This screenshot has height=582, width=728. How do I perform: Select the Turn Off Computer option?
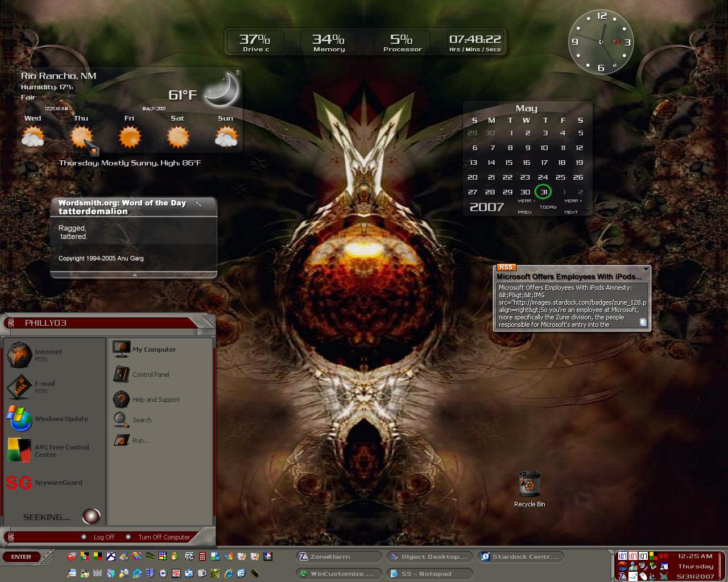click(x=158, y=537)
